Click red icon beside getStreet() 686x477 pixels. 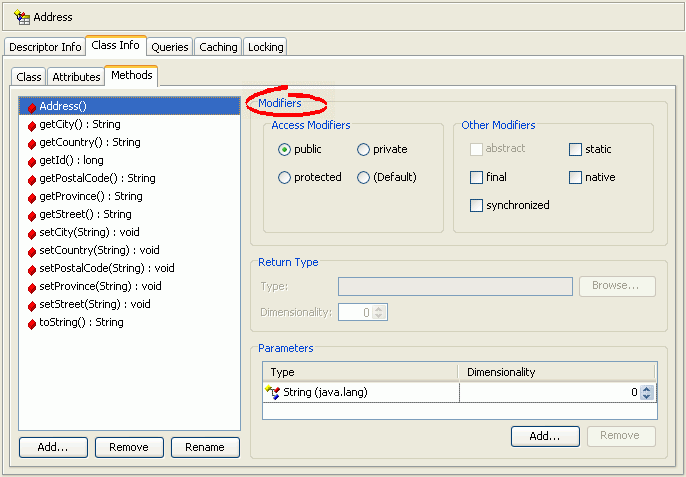[32, 215]
